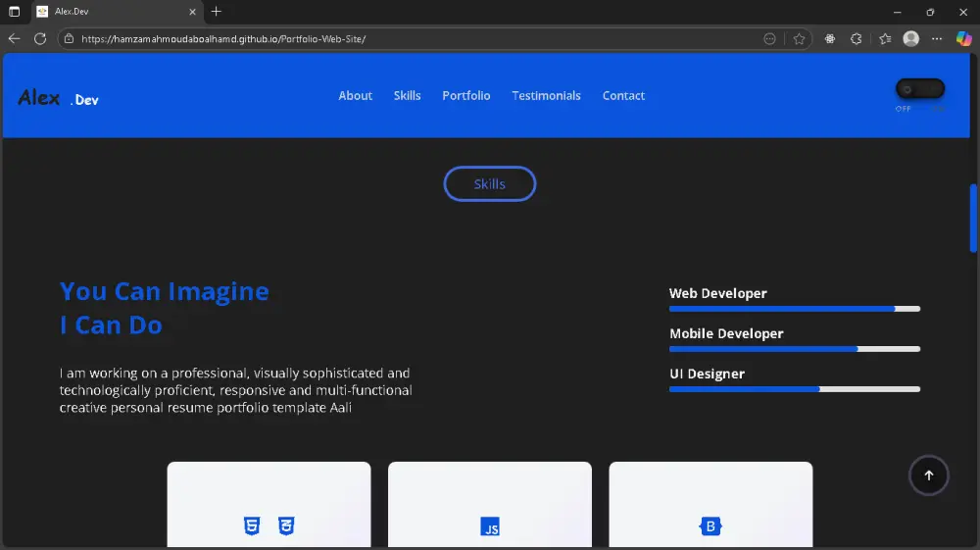Select the "You Can Imagine" heading
This screenshot has height=550, width=980.
click(165, 291)
